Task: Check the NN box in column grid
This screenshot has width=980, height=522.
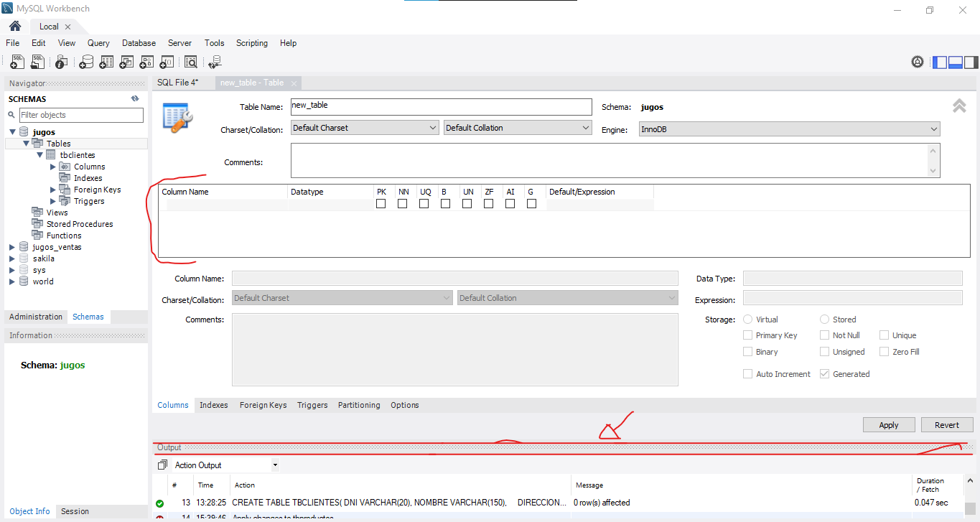Action: click(403, 204)
